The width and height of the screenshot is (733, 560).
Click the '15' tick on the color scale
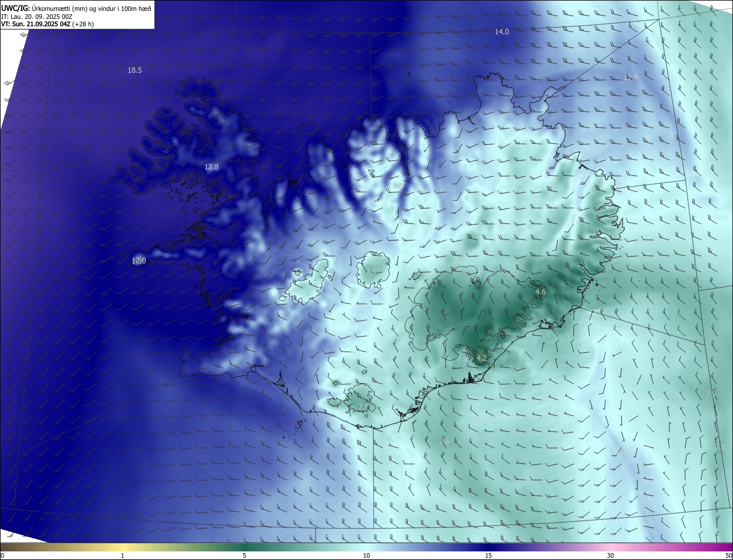pyautogui.click(x=488, y=556)
